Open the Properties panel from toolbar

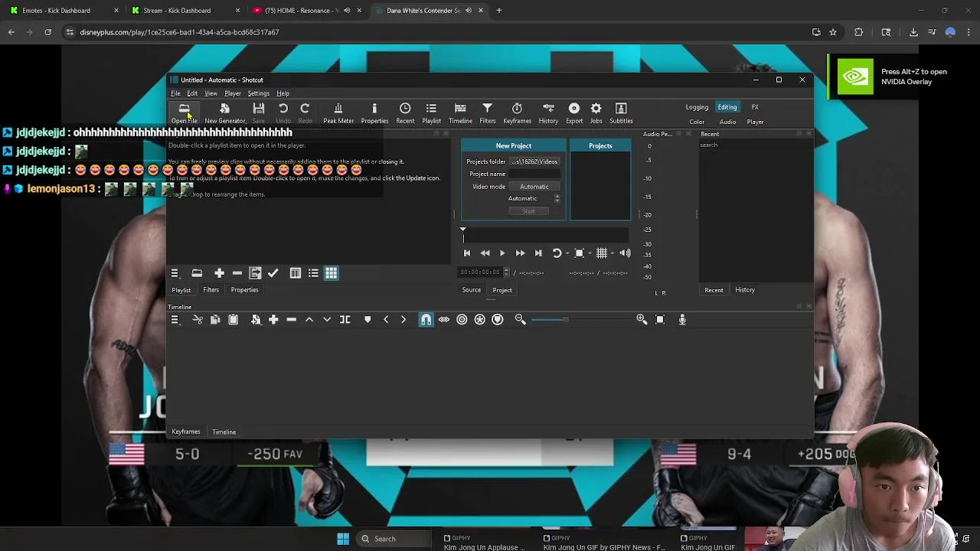point(374,113)
